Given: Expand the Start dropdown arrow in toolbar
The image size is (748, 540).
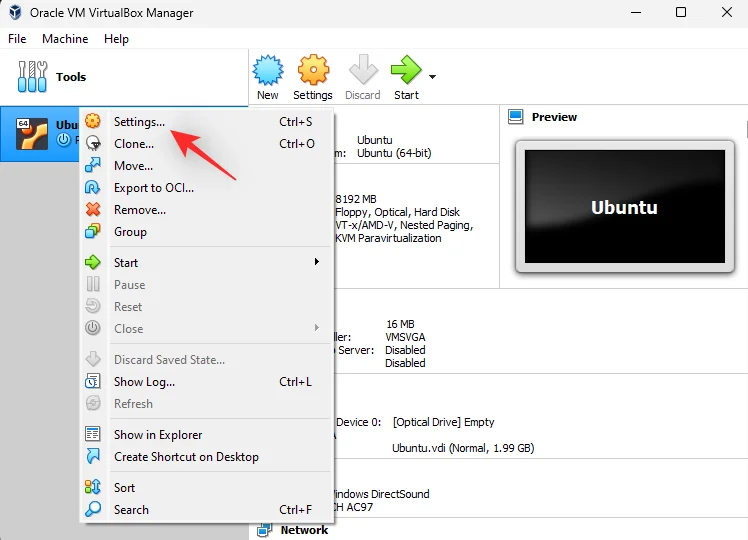Looking at the screenshot, I should coord(432,76).
